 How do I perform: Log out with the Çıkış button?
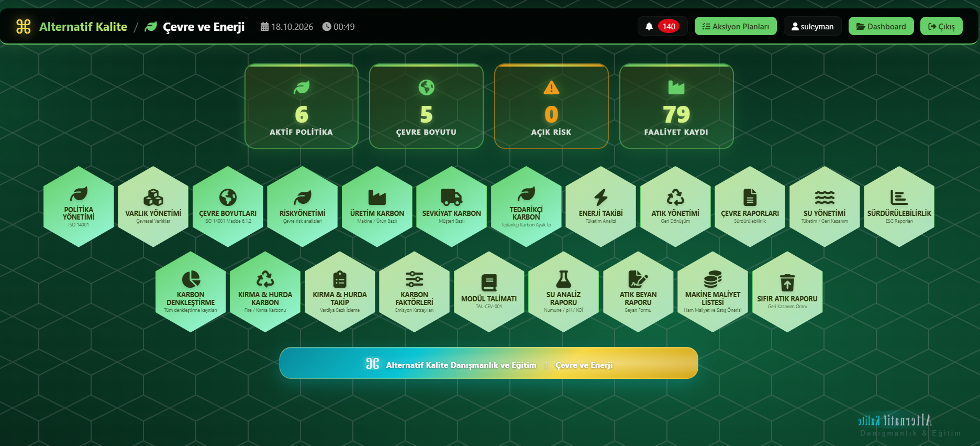[941, 26]
